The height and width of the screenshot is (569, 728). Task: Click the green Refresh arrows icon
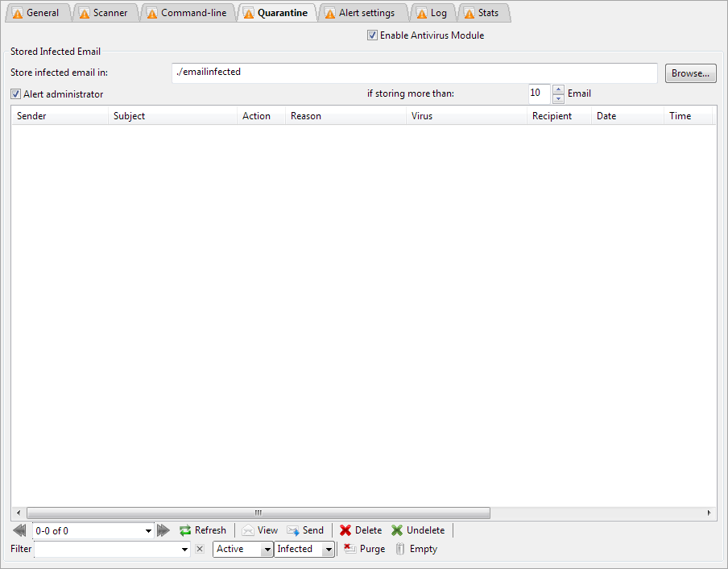pos(185,530)
